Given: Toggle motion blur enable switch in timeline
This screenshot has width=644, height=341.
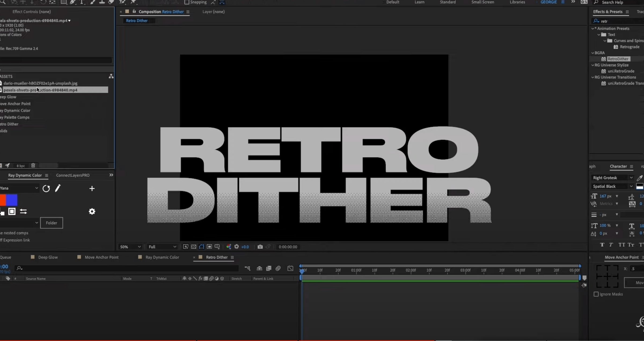Looking at the screenshot, I should [278, 268].
